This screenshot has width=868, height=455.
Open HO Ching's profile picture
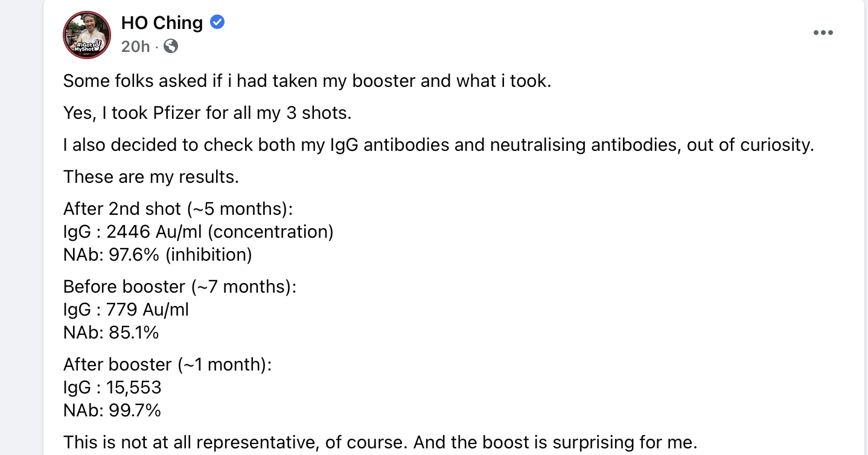pos(87,34)
